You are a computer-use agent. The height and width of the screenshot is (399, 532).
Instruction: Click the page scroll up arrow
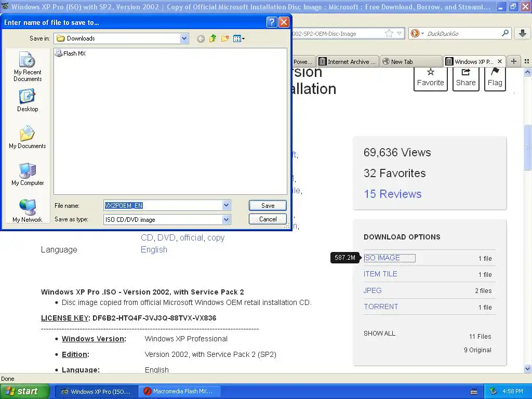[x=527, y=72]
